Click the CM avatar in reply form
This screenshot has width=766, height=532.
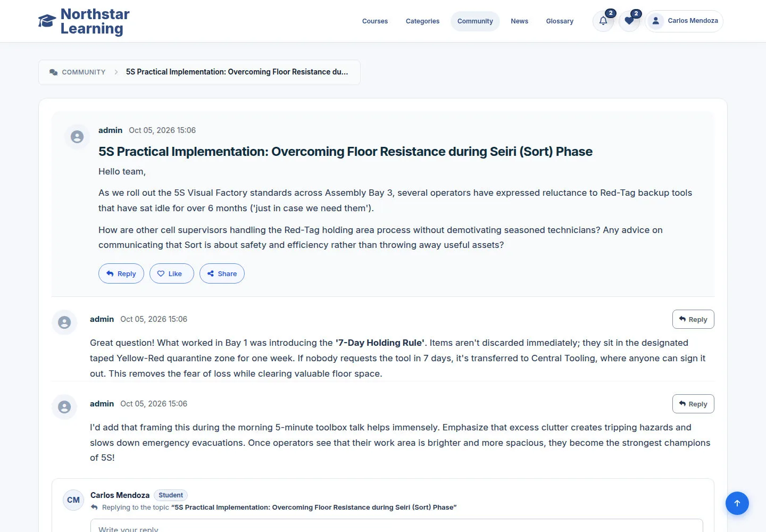click(x=73, y=500)
